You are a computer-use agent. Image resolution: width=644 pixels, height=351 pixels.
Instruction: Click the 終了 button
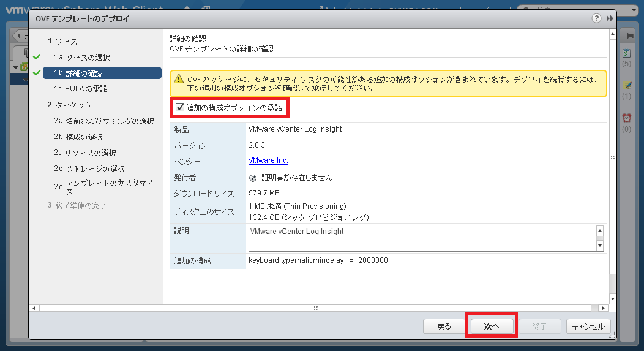coord(540,326)
